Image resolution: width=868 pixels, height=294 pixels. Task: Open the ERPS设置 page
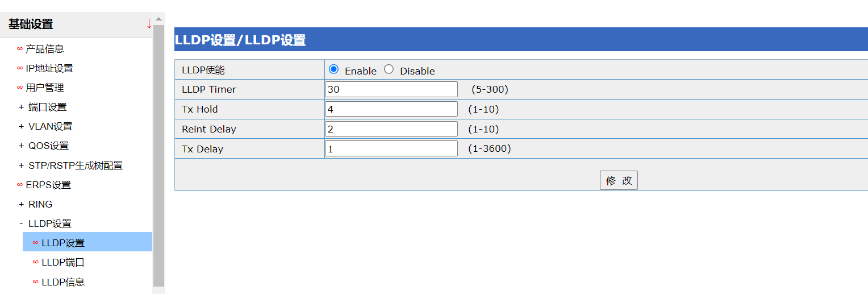coord(48,185)
